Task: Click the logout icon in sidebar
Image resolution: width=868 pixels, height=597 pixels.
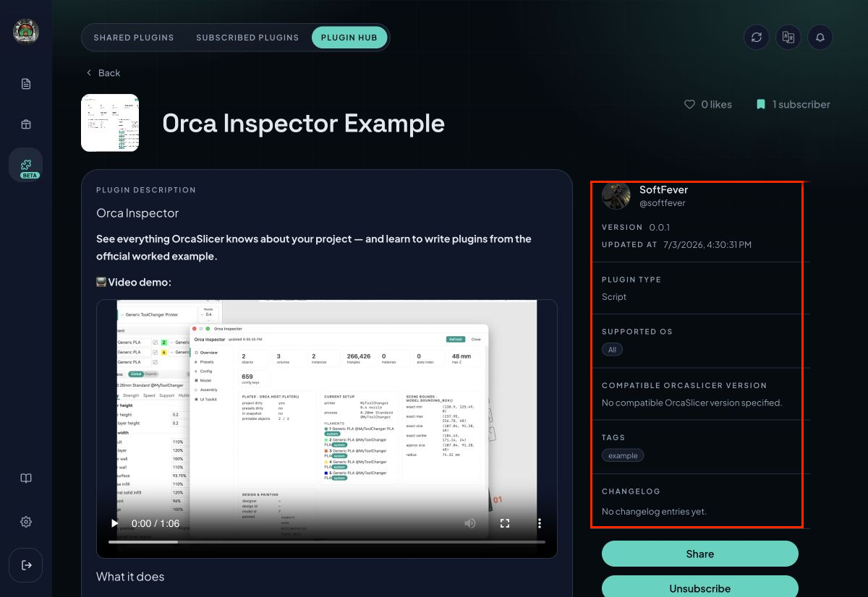Action: point(26,565)
